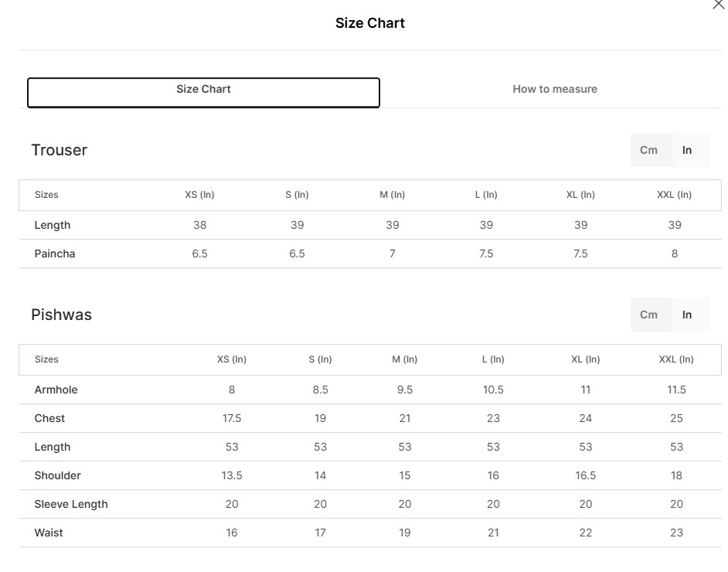Click XXL (In) header in Pishwas table

click(x=675, y=359)
